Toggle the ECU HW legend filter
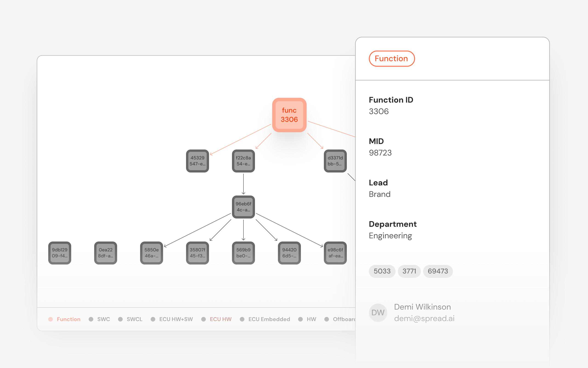The height and width of the screenshot is (368, 588). pos(217,319)
